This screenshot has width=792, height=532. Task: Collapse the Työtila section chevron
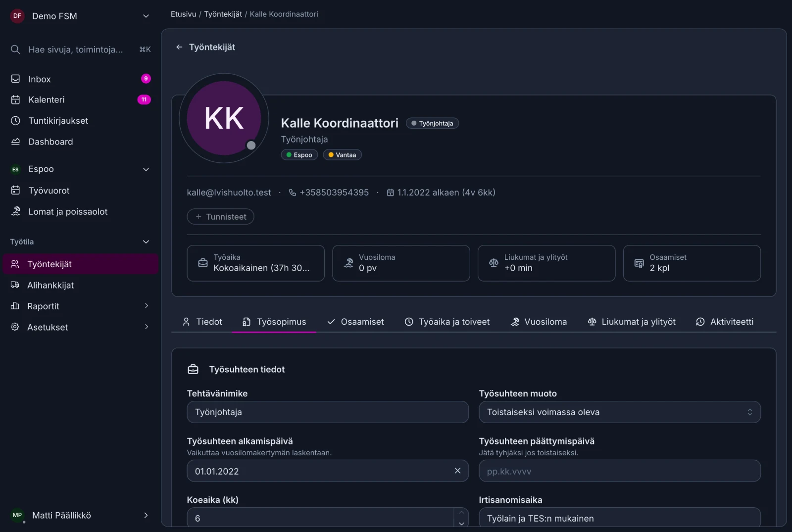(x=146, y=242)
